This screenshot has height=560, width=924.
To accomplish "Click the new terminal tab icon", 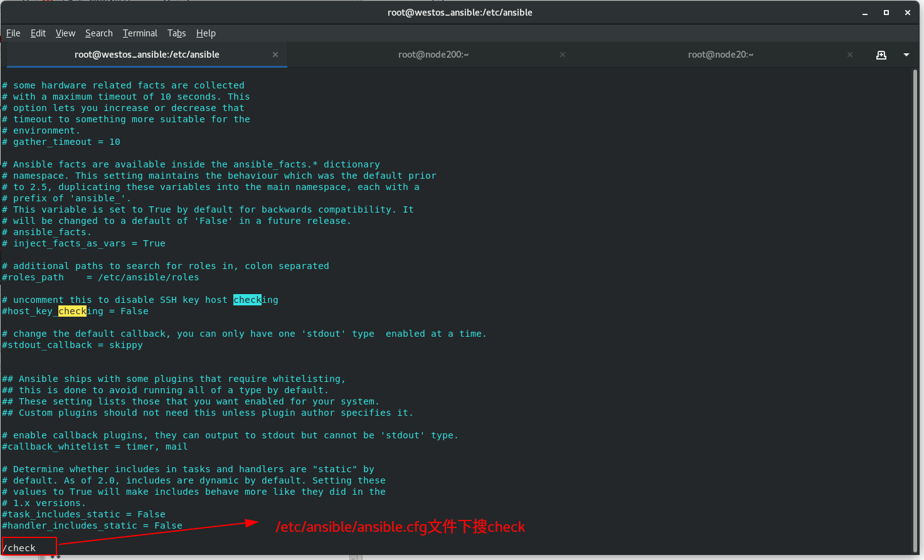I will tap(881, 55).
